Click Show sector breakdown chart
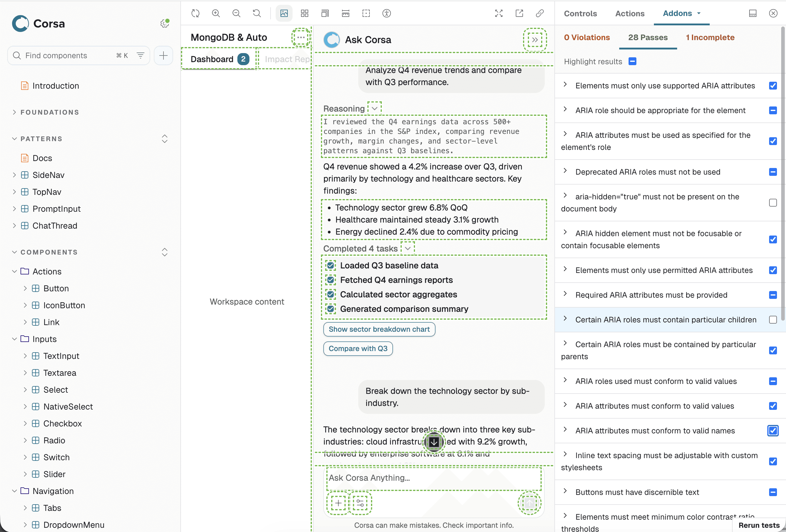The height and width of the screenshot is (532, 786). [379, 329]
